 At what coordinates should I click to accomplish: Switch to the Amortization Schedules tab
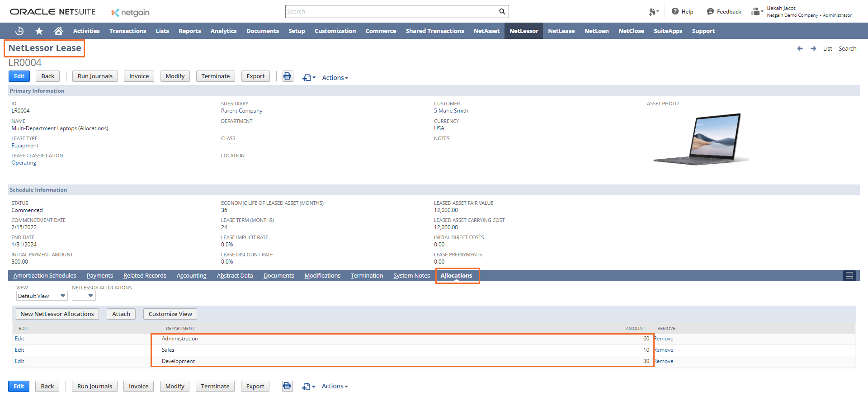45,275
